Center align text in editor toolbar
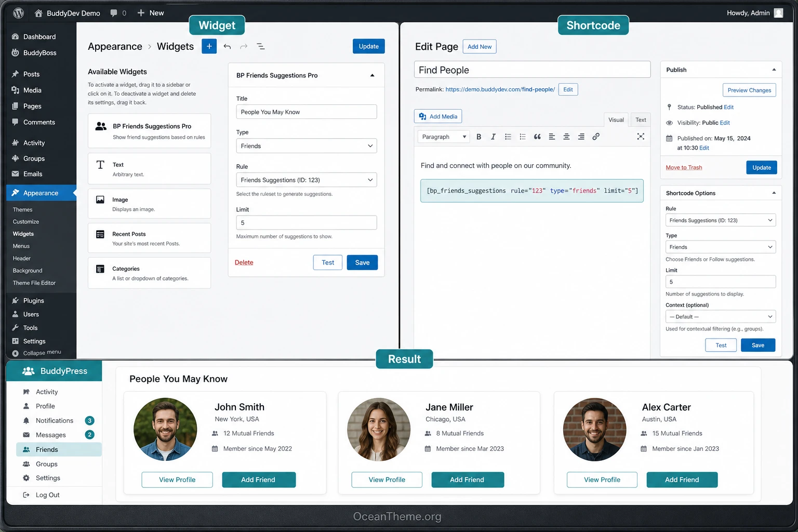The width and height of the screenshot is (798, 532). 566,137
